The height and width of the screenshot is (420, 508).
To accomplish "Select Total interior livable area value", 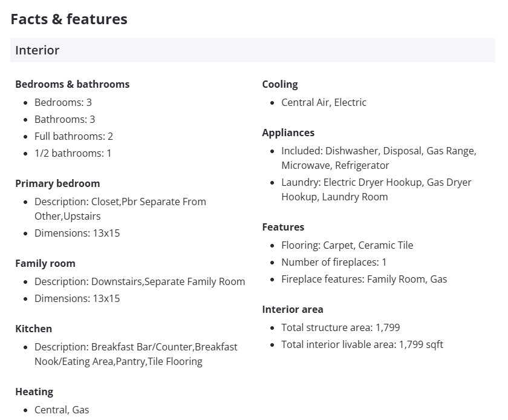I will 362,344.
